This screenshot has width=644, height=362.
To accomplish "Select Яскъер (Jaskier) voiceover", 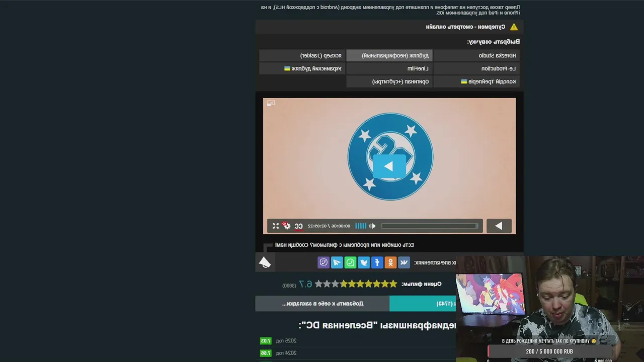I will [x=302, y=55].
